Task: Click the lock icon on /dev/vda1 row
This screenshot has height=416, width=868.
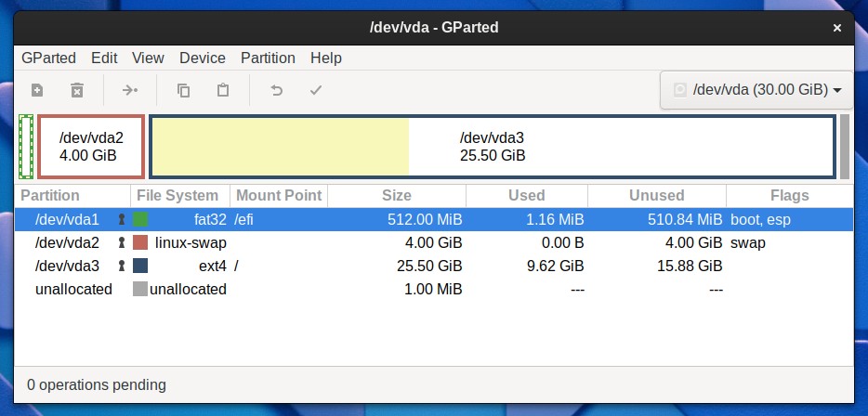Action: click(122, 220)
